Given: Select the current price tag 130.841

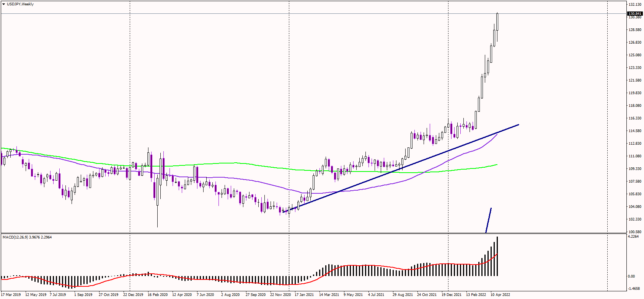Looking at the screenshot, I should tap(635, 14).
